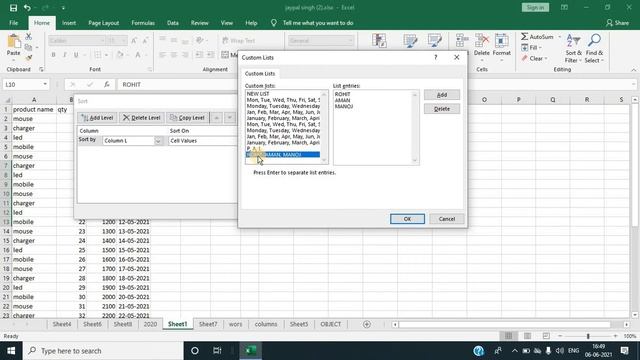The height and width of the screenshot is (360, 640).
Task: Click the Save icon in the title bar
Action: click(x=13, y=8)
